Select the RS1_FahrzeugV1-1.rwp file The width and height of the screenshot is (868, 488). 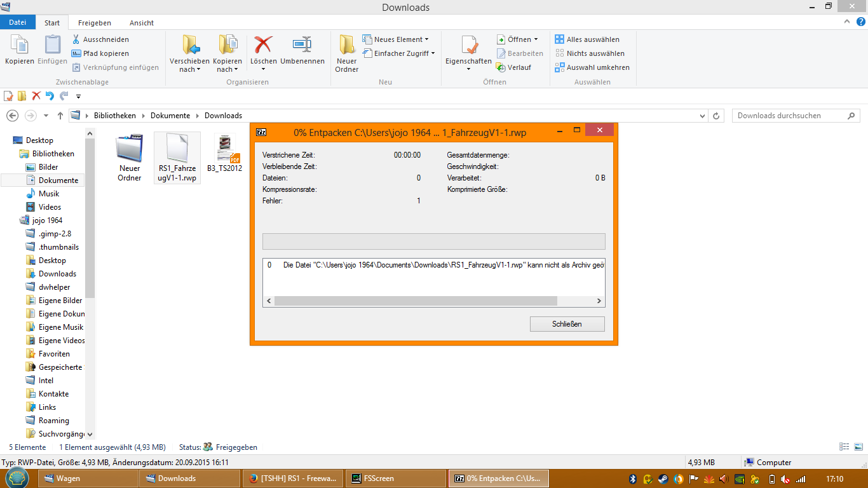(177, 158)
